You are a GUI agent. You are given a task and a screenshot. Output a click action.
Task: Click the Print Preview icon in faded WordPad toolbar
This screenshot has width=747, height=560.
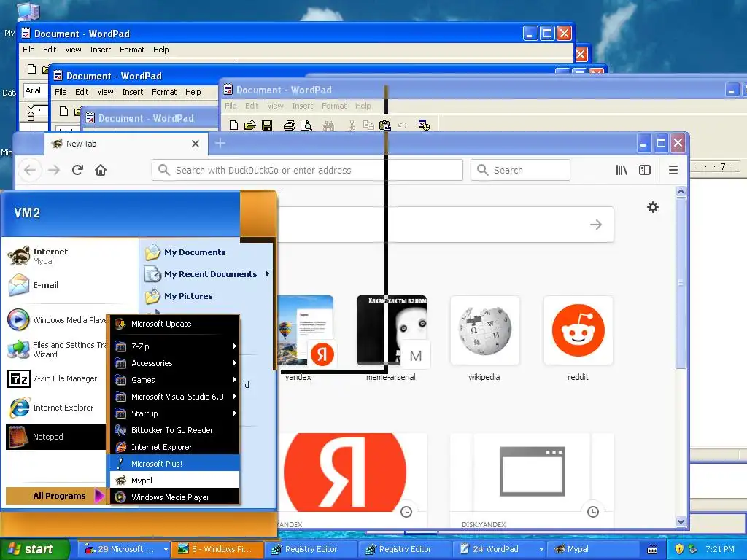pyautogui.click(x=306, y=125)
